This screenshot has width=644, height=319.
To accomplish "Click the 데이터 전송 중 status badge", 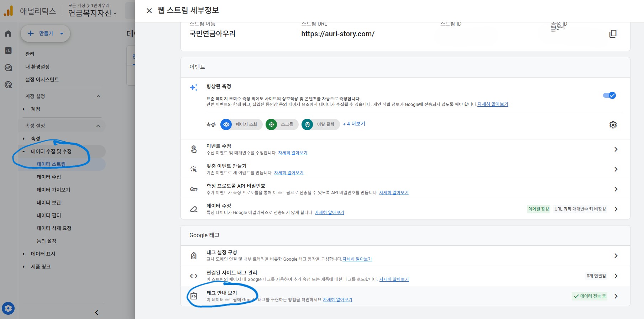I will point(590,296).
